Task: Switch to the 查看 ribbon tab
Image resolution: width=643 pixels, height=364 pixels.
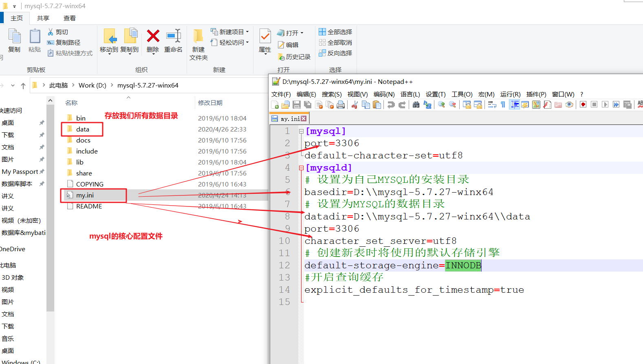Action: click(70, 18)
